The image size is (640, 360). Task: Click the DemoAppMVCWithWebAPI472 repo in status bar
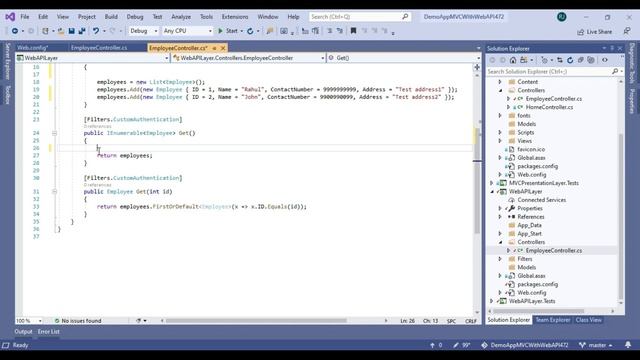525,345
